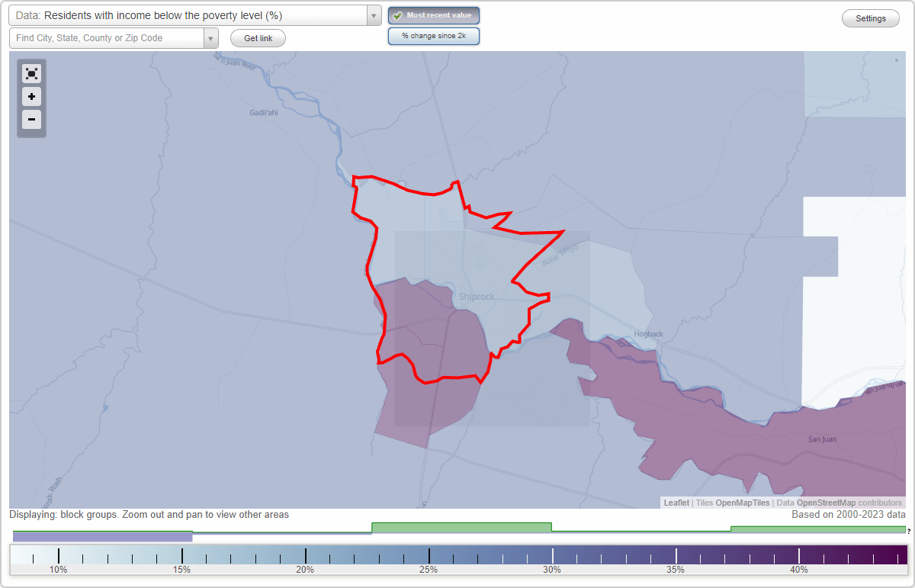This screenshot has width=915, height=588.
Task: Click the Data dropdown arrow icon
Action: pos(373,15)
